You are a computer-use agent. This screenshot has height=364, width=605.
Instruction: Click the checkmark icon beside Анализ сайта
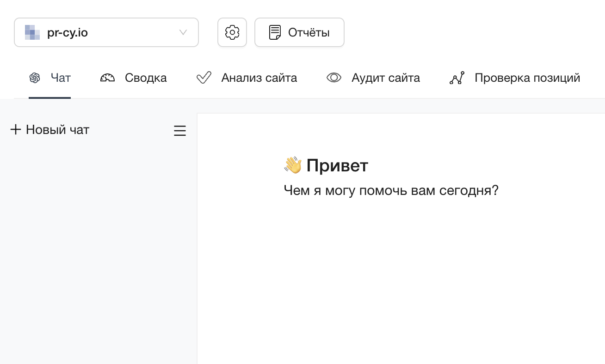[204, 78]
